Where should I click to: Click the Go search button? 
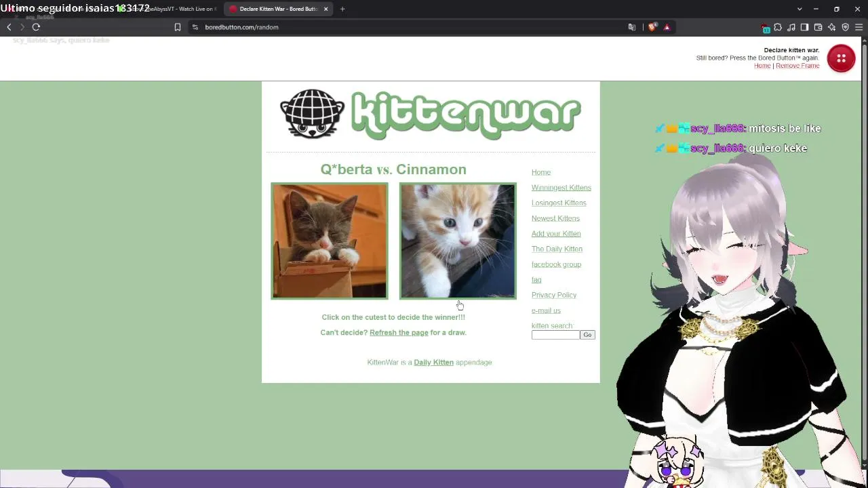click(x=587, y=335)
